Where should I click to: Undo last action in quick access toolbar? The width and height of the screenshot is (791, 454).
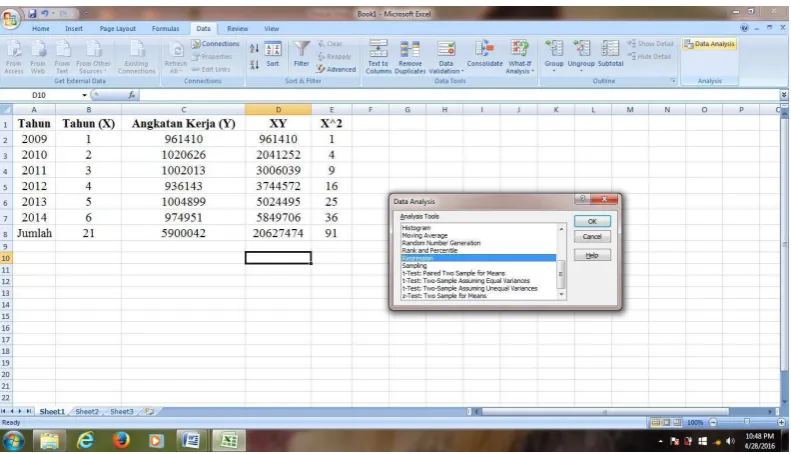[44, 13]
